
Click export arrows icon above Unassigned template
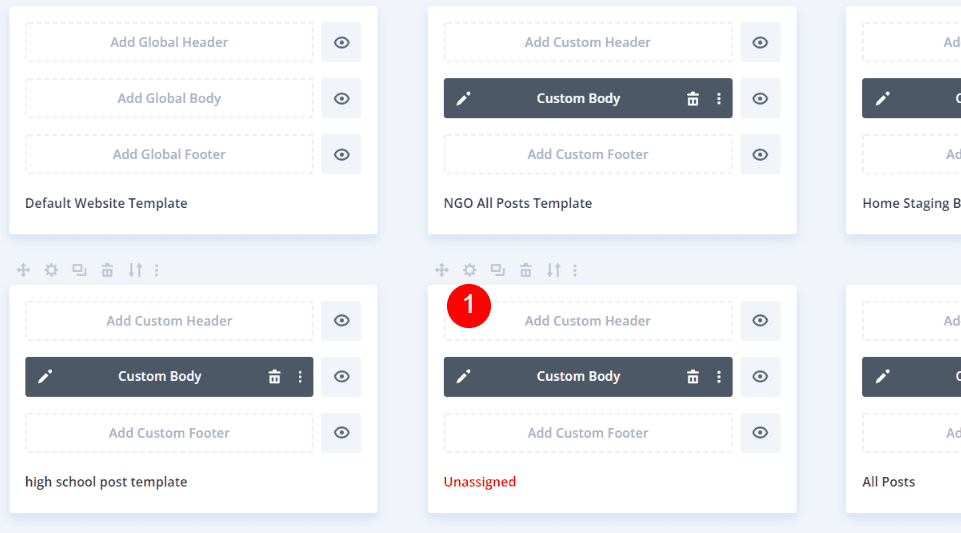coord(553,270)
